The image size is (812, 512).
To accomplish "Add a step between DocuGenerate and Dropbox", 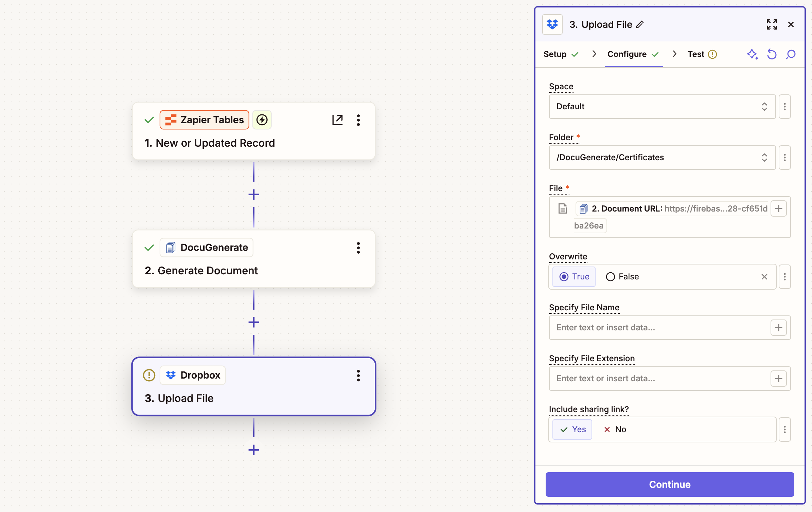I will 254,322.
